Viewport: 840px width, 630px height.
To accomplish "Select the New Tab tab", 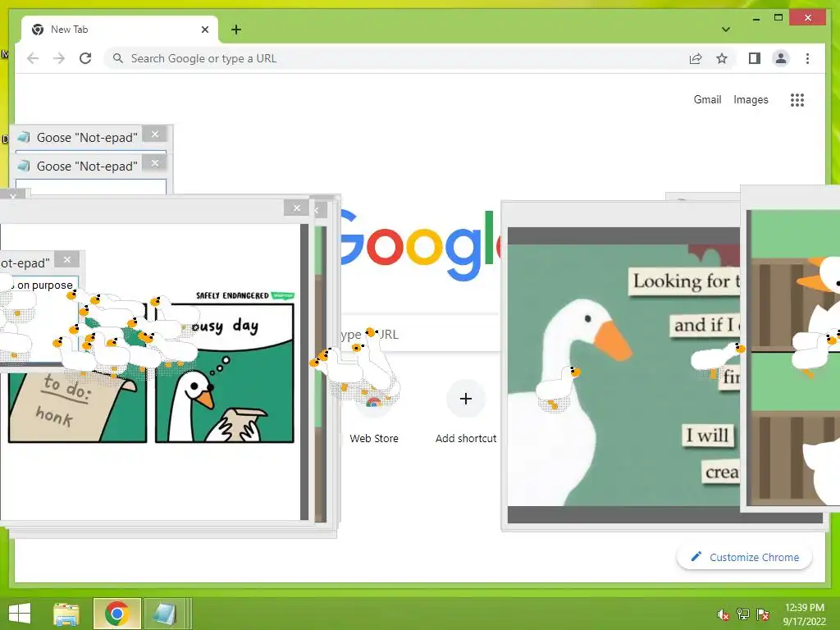I will 119,30.
